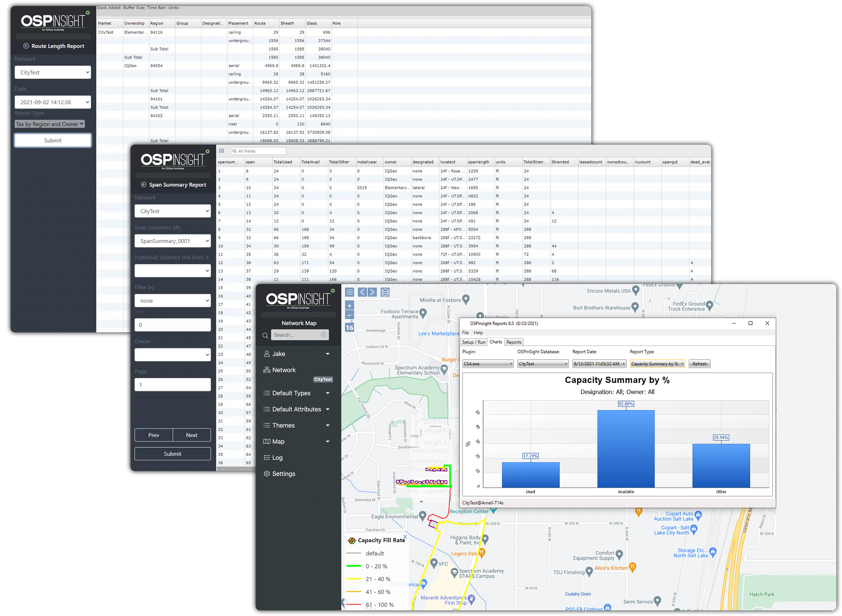Clear the Network Map search field
The width and height of the screenshot is (842, 616).
324,335
